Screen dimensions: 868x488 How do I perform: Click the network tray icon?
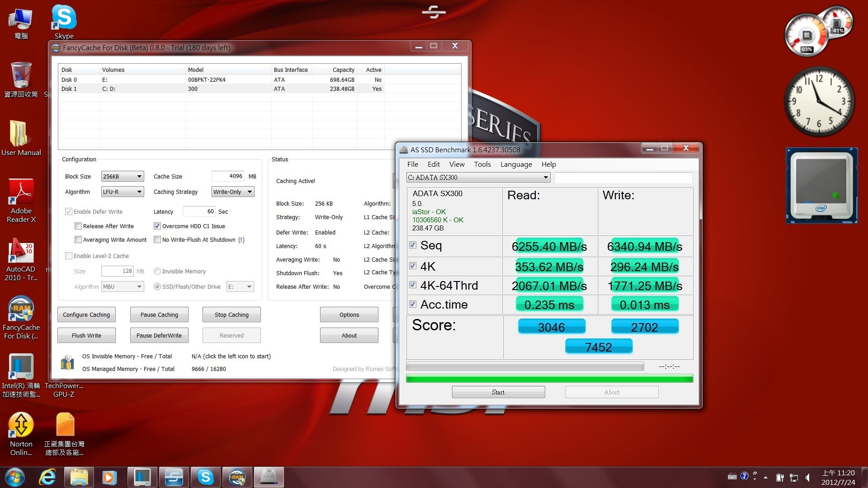[x=794, y=477]
